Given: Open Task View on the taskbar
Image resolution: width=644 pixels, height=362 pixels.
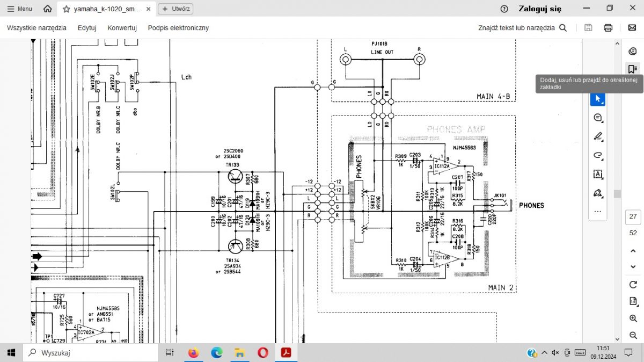Looking at the screenshot, I should (170, 353).
